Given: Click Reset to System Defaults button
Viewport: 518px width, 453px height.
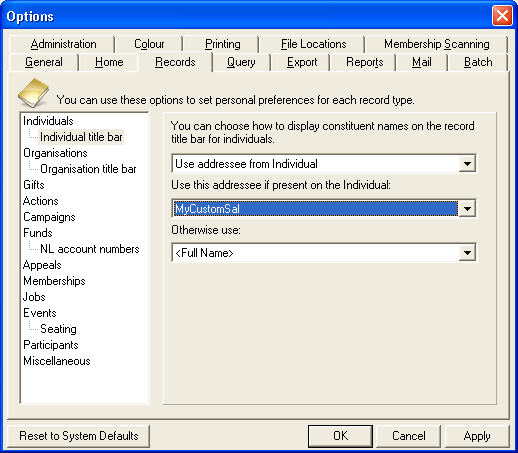Looking at the screenshot, I should (78, 436).
